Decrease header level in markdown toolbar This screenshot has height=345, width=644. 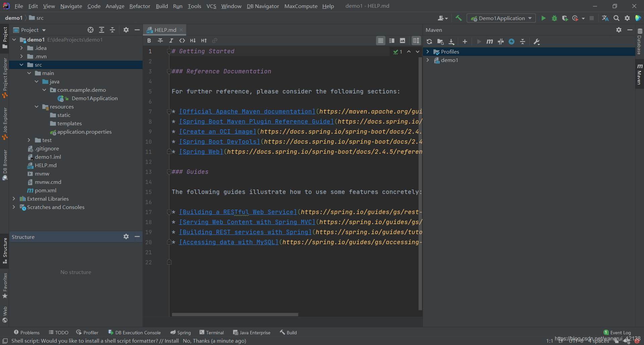(193, 41)
